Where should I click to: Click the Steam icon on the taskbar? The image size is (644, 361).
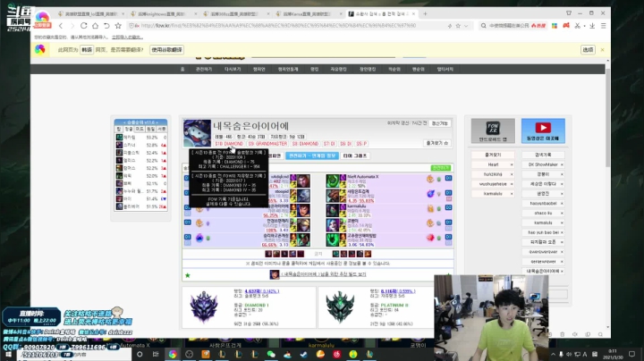[304, 355]
